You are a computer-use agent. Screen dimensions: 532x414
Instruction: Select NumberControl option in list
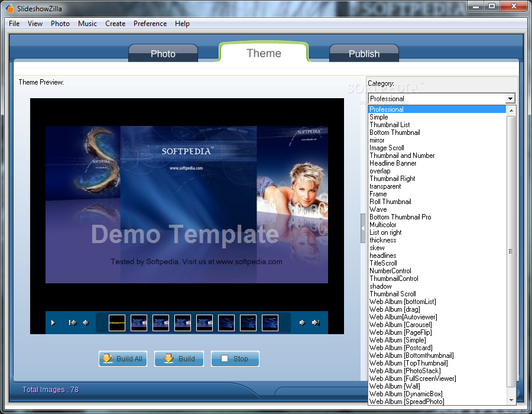point(437,271)
